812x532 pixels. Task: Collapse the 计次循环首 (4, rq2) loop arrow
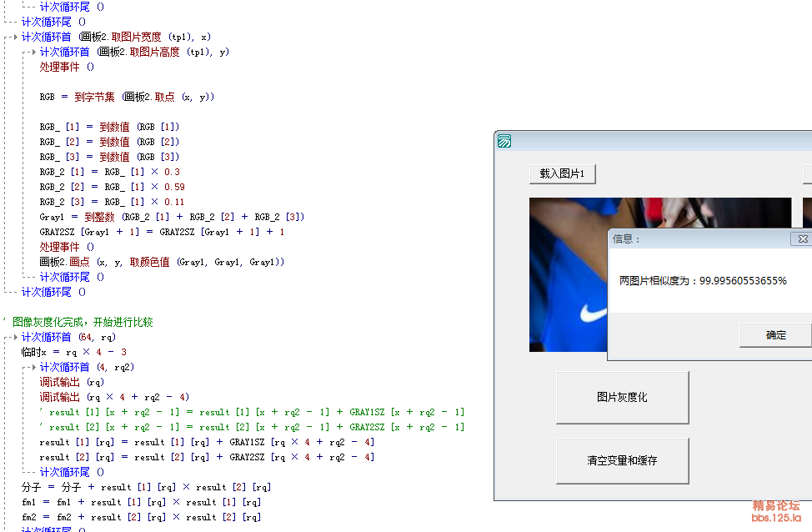[x=34, y=367]
